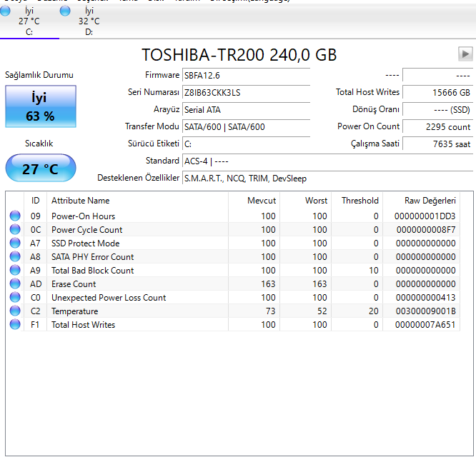Click status orb for SSD Protect Mode
The image size is (476, 457).
click(15, 243)
